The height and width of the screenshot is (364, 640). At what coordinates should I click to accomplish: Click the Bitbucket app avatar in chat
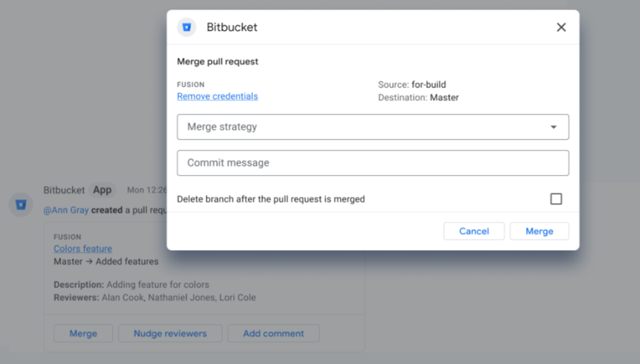tap(21, 204)
